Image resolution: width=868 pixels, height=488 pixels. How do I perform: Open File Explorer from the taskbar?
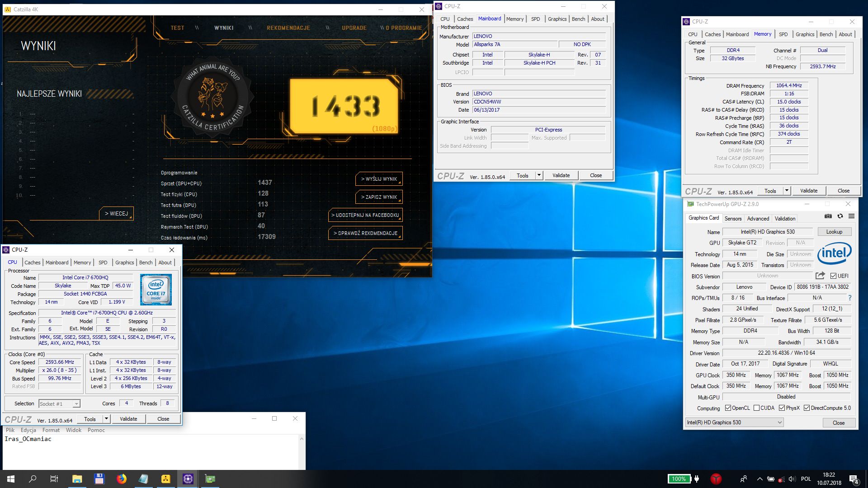pos(77,479)
